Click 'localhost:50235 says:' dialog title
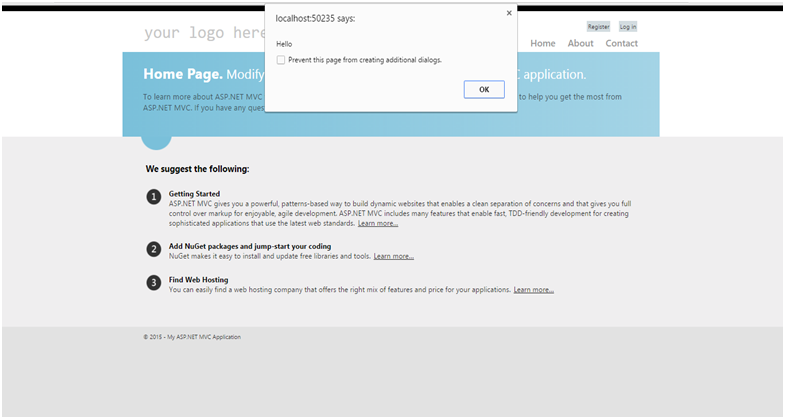Image resolution: width=785 pixels, height=419 pixels. point(315,19)
